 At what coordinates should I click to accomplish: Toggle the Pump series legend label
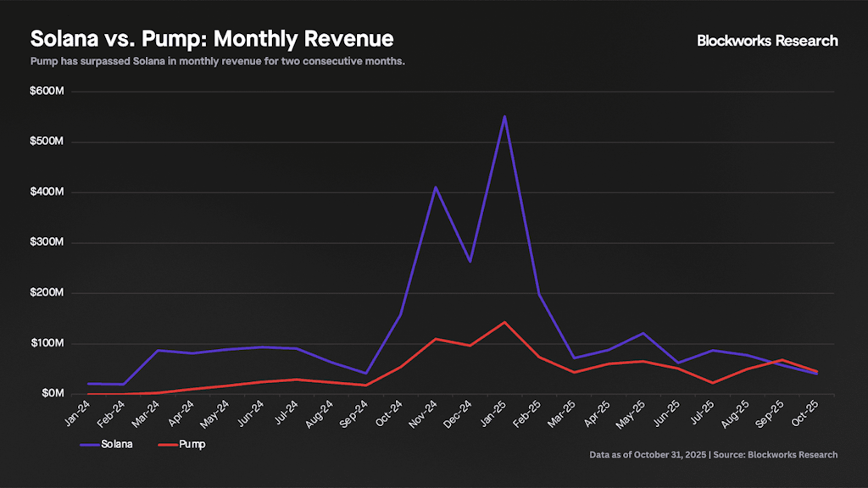click(194, 444)
